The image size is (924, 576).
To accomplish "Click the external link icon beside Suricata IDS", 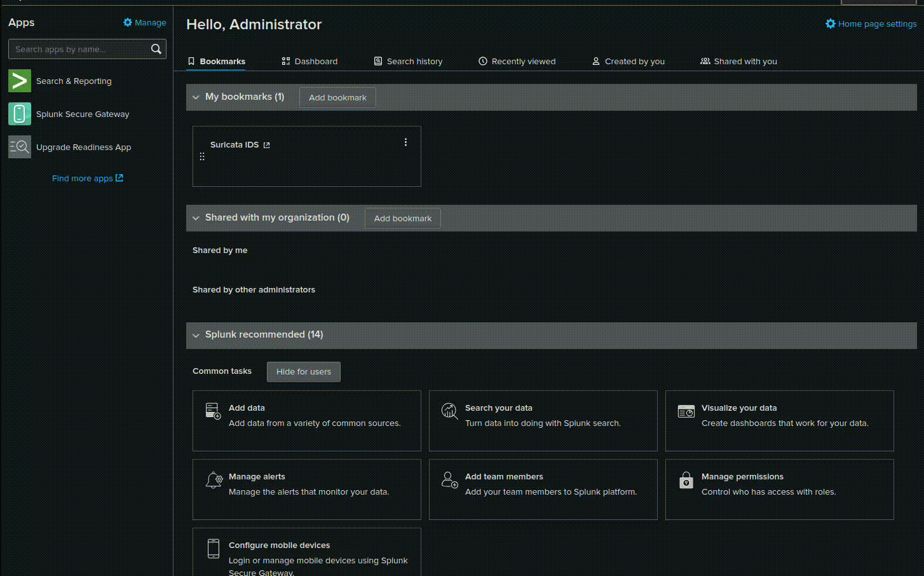I will click(x=266, y=145).
